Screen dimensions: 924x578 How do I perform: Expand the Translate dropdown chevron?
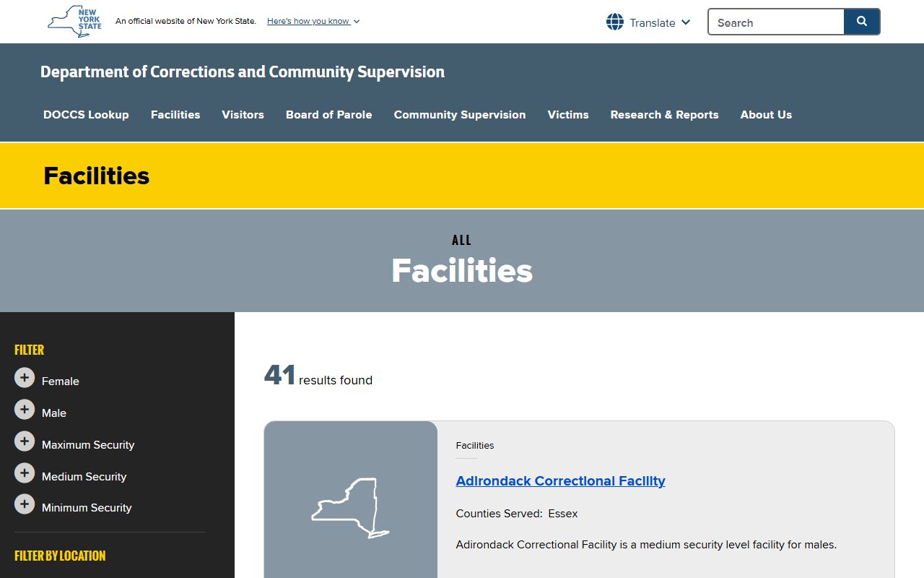686,22
